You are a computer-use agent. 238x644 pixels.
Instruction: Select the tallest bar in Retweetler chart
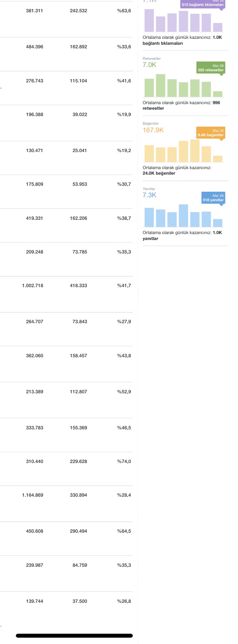tap(161, 86)
